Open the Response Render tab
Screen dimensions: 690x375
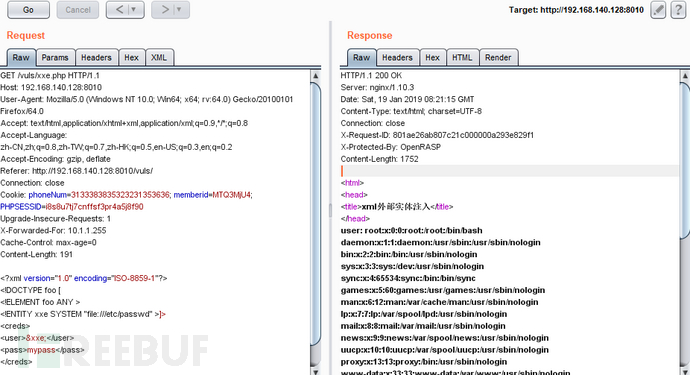click(498, 58)
